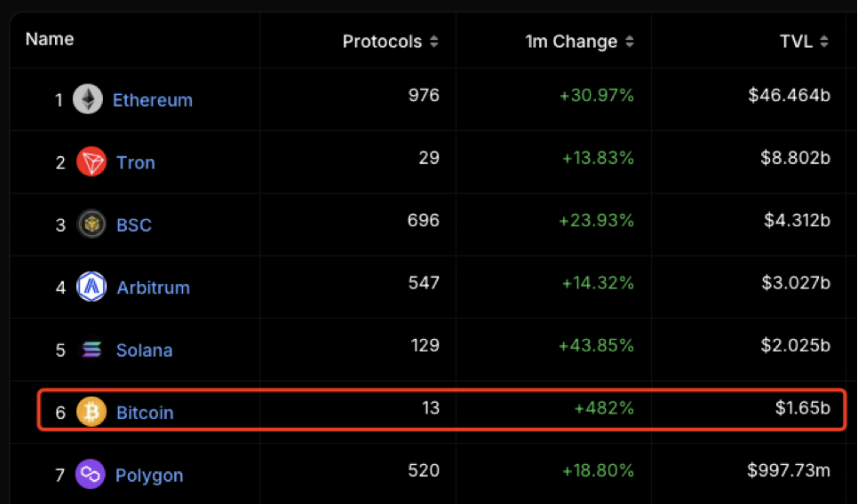Open the Bitcoin chain link

(145, 413)
